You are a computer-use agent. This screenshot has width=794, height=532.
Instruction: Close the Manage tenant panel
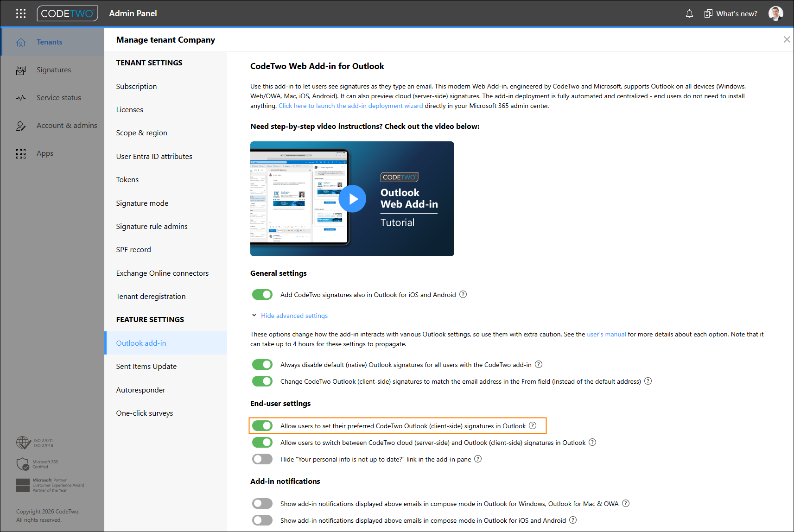[787, 39]
